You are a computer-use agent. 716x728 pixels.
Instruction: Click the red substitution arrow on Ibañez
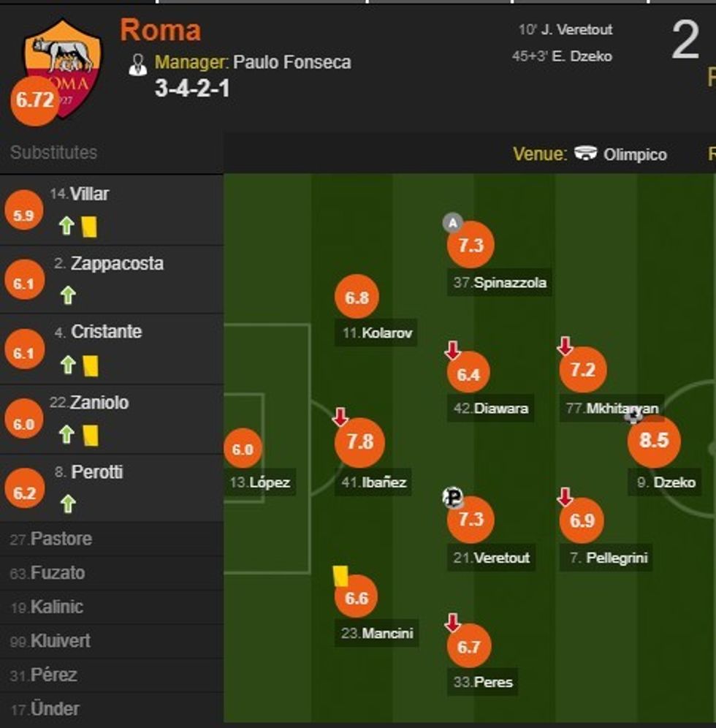click(x=340, y=417)
